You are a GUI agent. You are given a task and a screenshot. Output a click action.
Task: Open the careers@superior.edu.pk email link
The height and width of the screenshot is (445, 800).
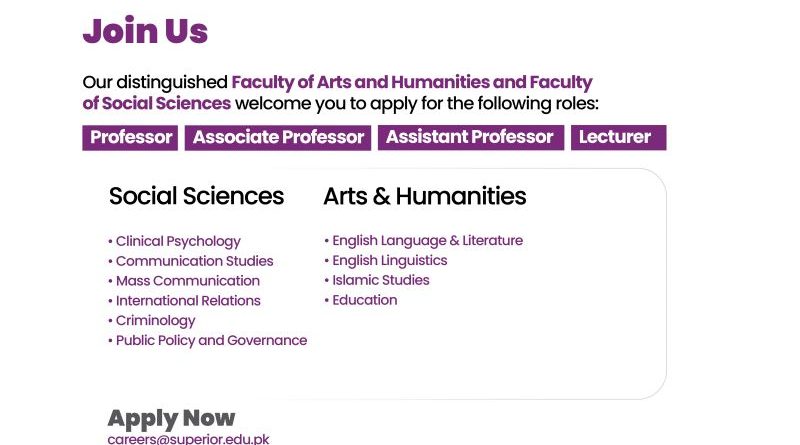pos(188,438)
